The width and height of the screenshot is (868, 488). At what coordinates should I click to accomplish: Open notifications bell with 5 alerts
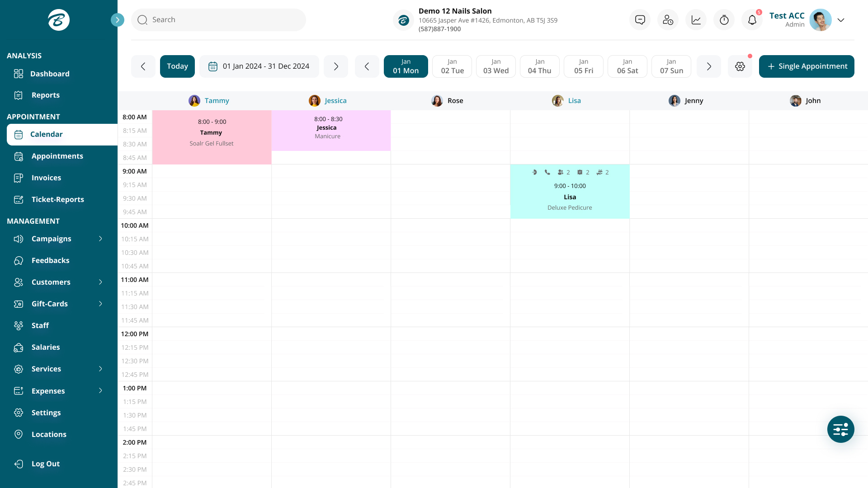tap(752, 19)
